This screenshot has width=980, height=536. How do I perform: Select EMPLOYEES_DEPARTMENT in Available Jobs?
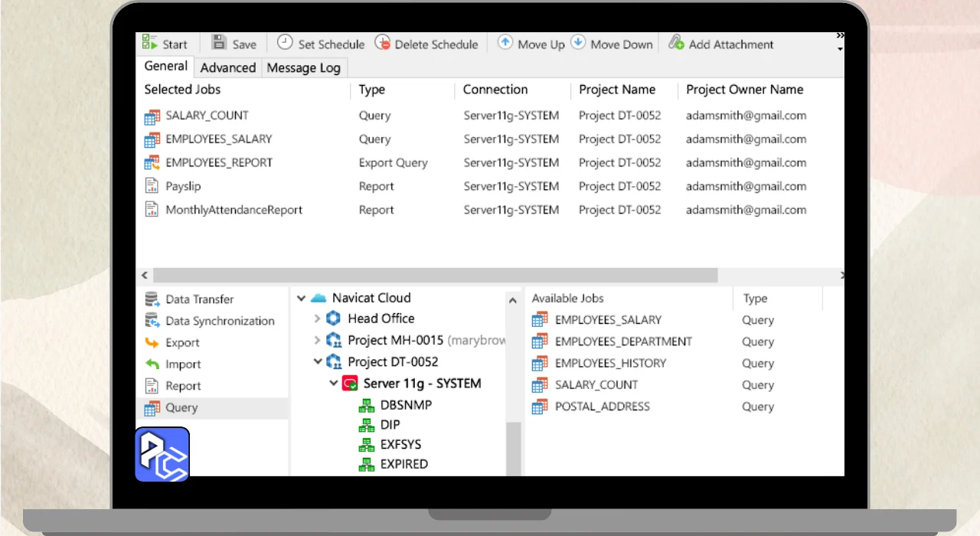pyautogui.click(x=622, y=342)
